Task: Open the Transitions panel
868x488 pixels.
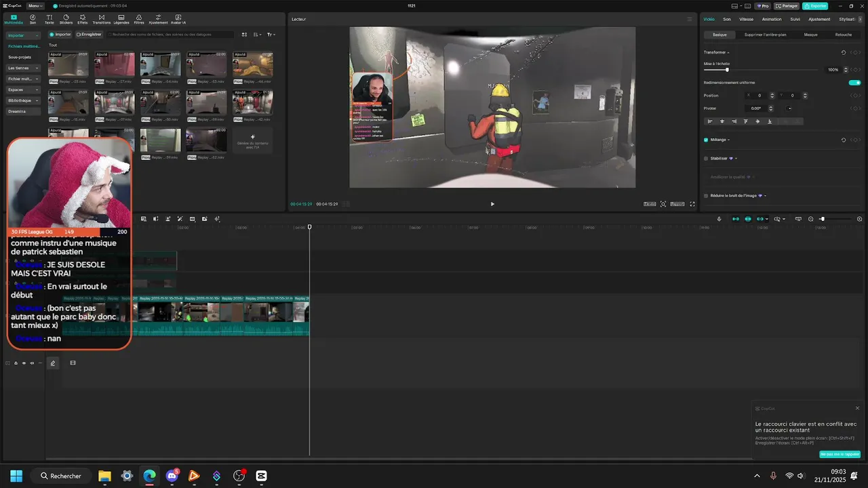Action: (102, 19)
